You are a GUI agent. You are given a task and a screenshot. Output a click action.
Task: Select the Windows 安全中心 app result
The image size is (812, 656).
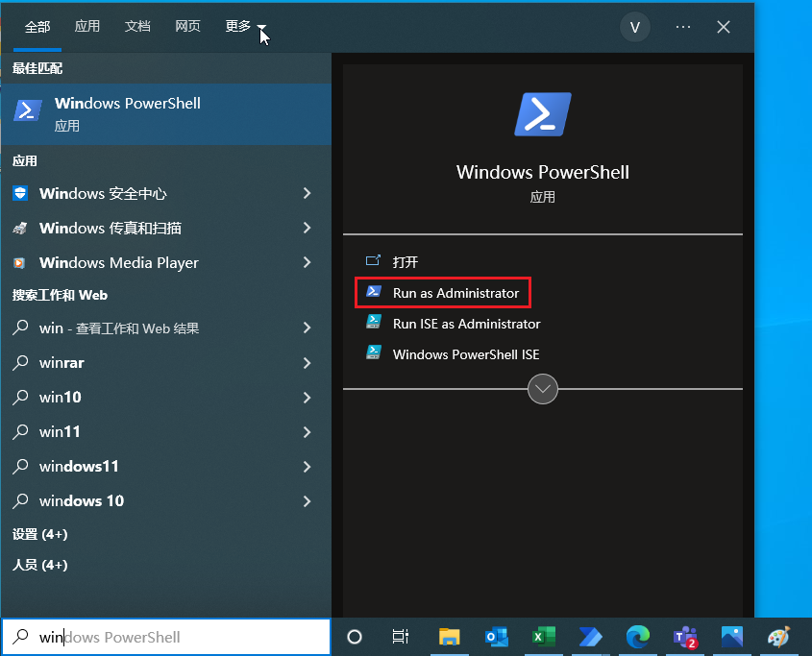(165, 193)
